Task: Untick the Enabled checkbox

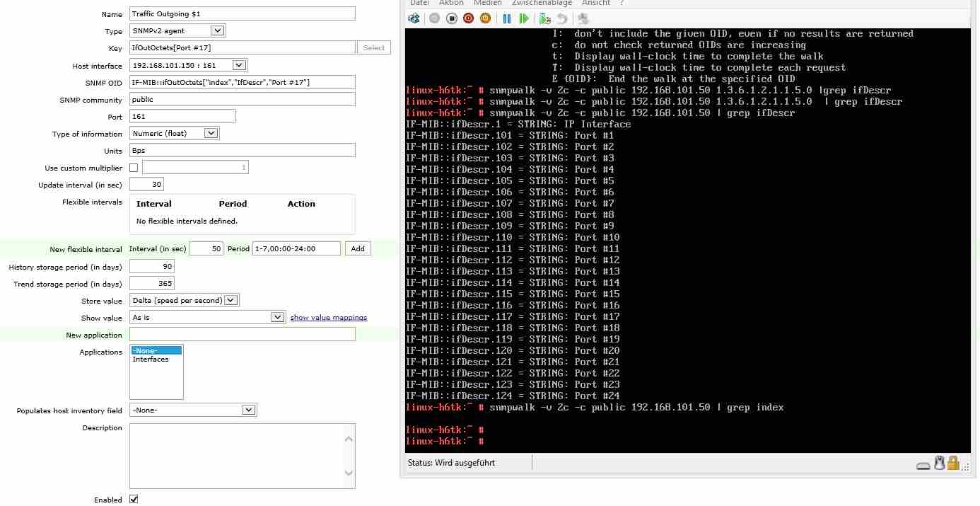Action: (x=134, y=500)
